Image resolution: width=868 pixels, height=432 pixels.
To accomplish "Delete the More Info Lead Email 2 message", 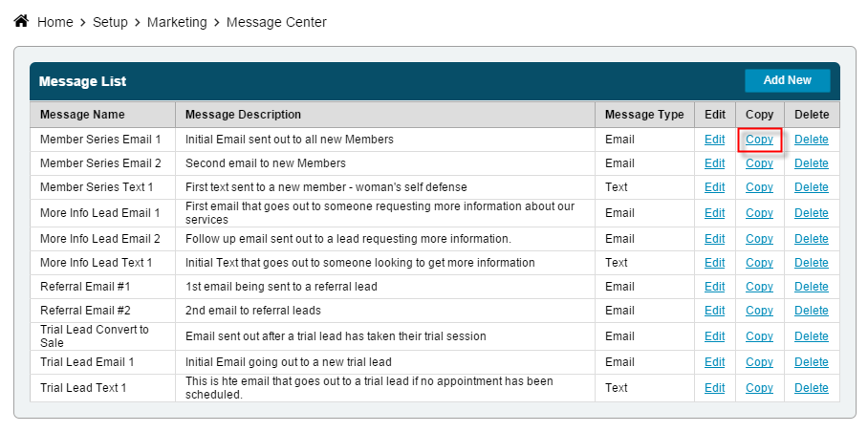I will (812, 239).
